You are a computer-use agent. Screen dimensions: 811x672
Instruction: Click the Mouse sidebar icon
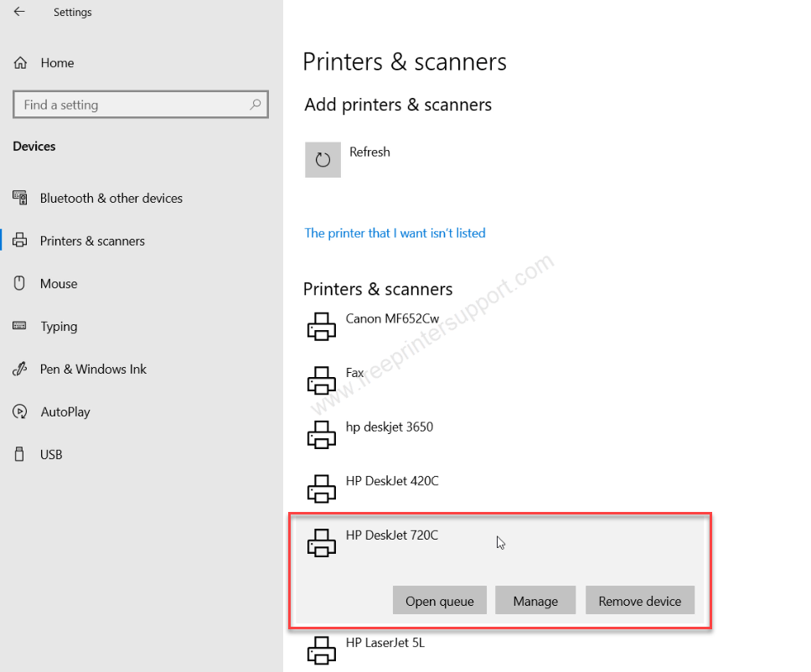19,283
